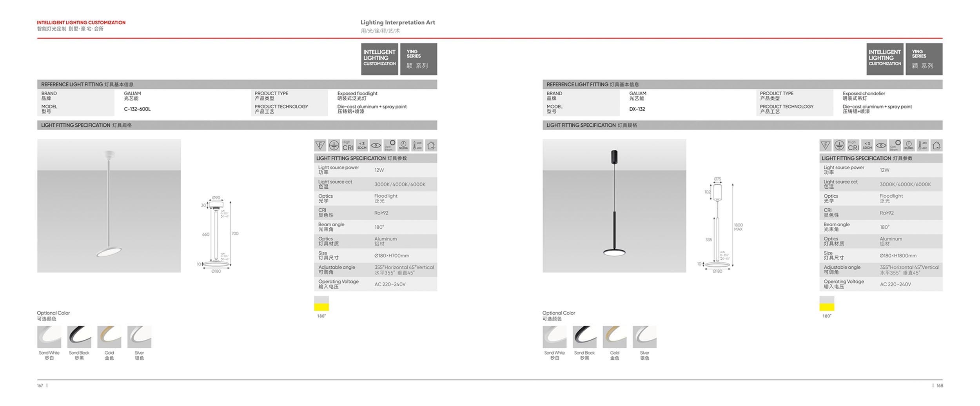This screenshot has height=406, width=980.
Task: Click the yellow 180° beam icon on page 168
Action: coord(827,304)
